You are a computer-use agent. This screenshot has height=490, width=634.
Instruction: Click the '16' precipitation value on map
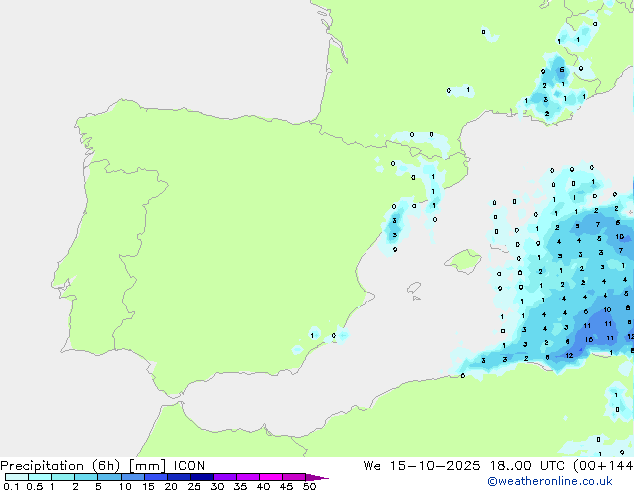click(x=589, y=340)
